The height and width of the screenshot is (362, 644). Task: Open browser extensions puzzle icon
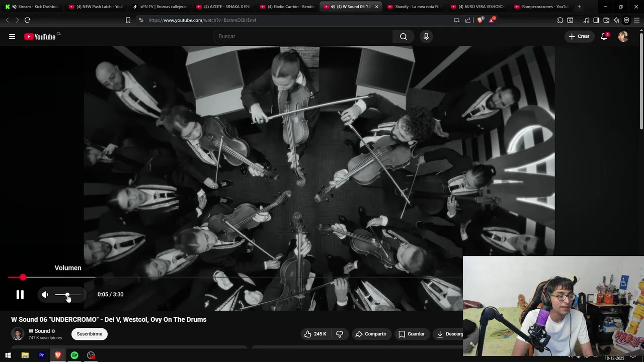coord(560,20)
